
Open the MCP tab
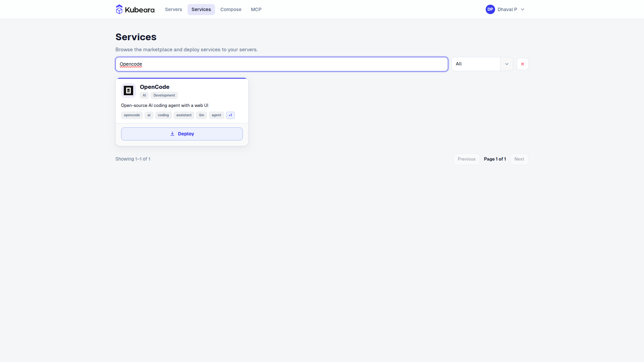tap(256, 9)
